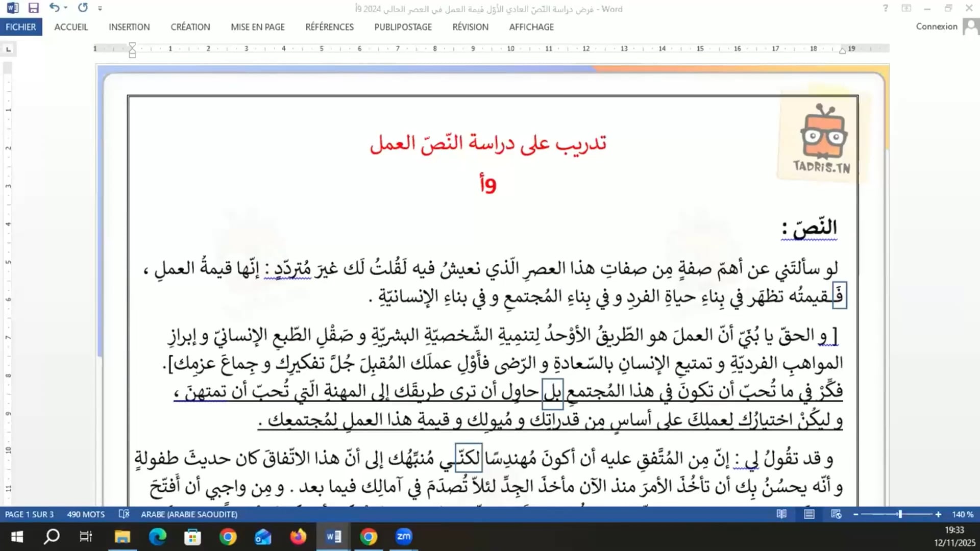The width and height of the screenshot is (980, 551).
Task: Click the Connexion sign-in link
Action: coord(936,27)
